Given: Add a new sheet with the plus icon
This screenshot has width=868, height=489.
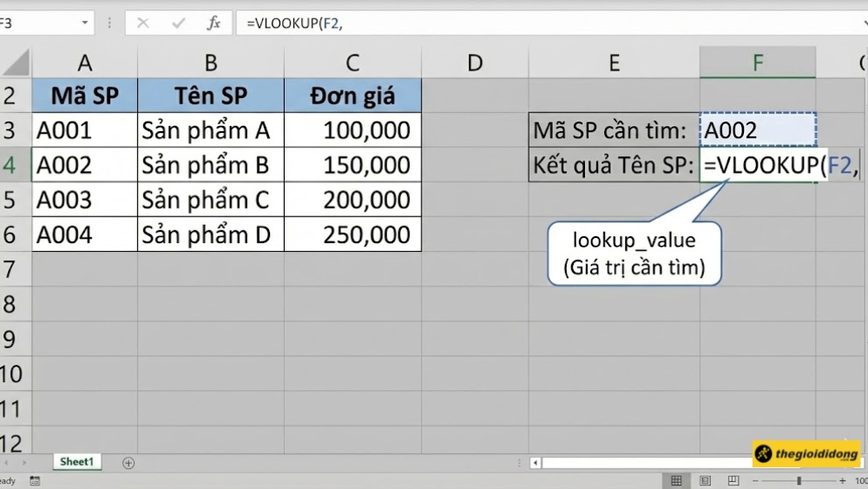Looking at the screenshot, I should coord(128,463).
